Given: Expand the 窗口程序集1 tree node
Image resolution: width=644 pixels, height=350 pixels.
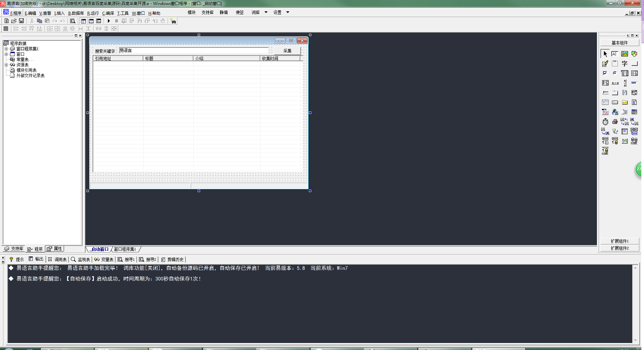Looking at the screenshot, I should coord(6,49).
